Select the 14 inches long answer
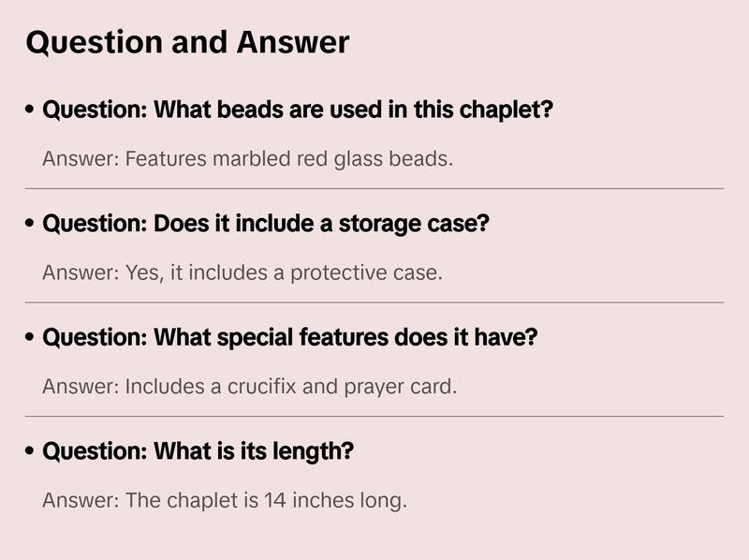This screenshot has width=749, height=560. [x=225, y=501]
